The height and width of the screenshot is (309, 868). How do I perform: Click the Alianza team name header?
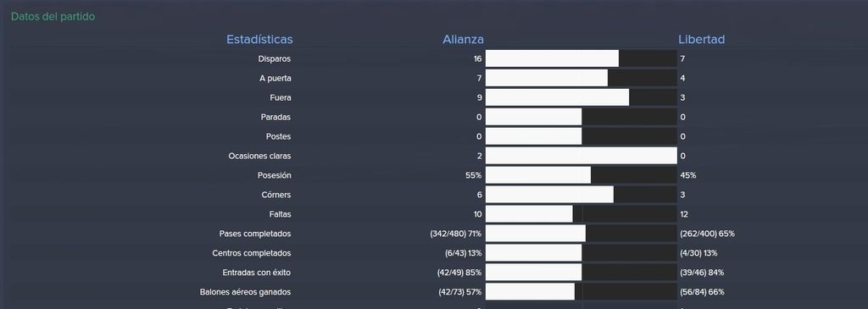[x=463, y=40]
